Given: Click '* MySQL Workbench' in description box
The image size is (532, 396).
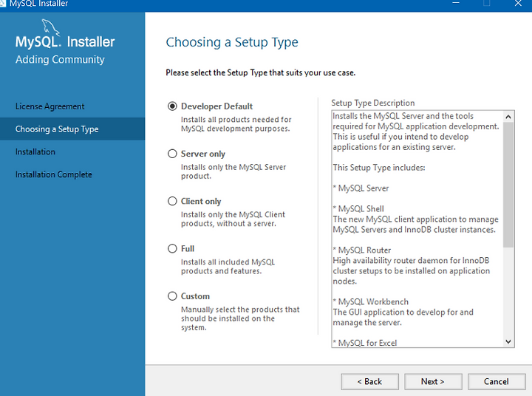Looking at the screenshot, I should point(371,301).
